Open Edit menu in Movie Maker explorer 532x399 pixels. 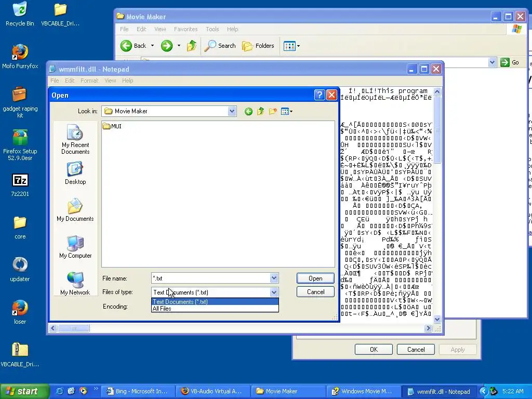pos(141,29)
